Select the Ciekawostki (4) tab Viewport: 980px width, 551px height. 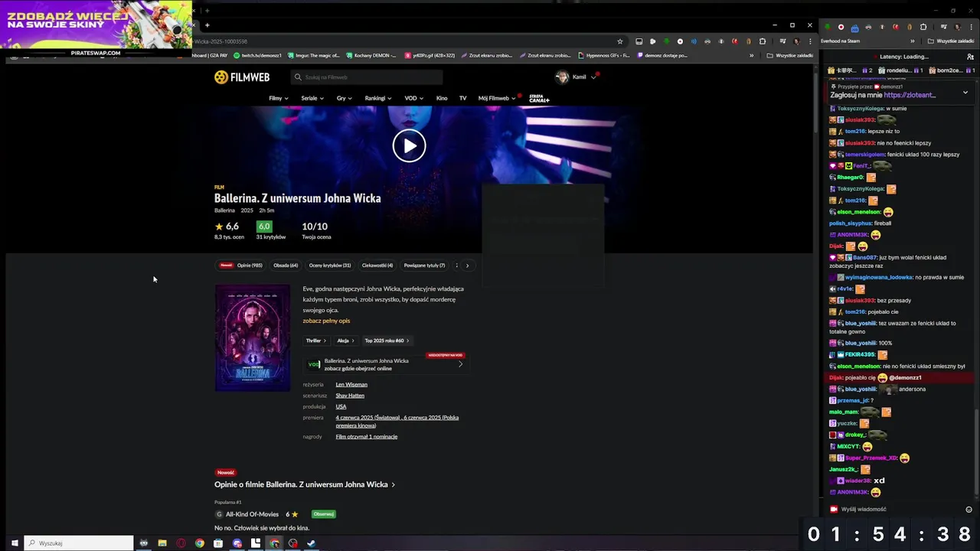(x=377, y=266)
